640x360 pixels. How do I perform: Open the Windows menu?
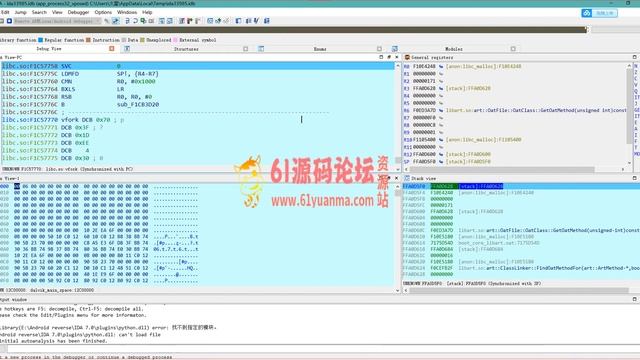(127, 12)
